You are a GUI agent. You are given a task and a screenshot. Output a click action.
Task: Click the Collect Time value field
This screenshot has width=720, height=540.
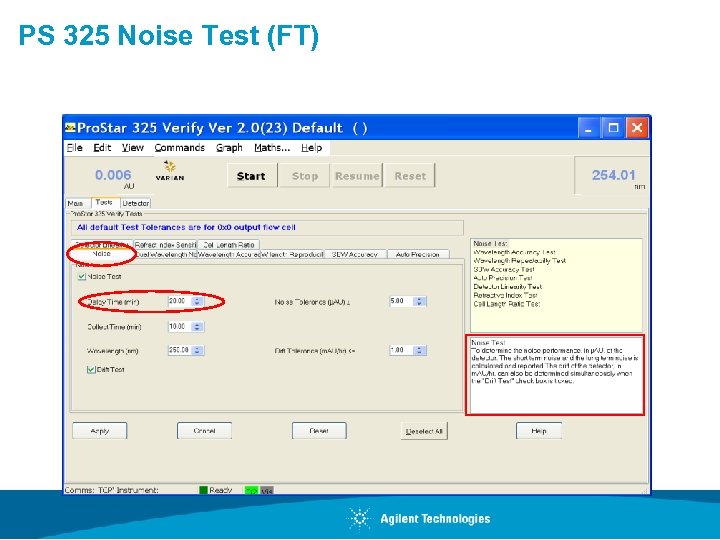pyautogui.click(x=180, y=326)
